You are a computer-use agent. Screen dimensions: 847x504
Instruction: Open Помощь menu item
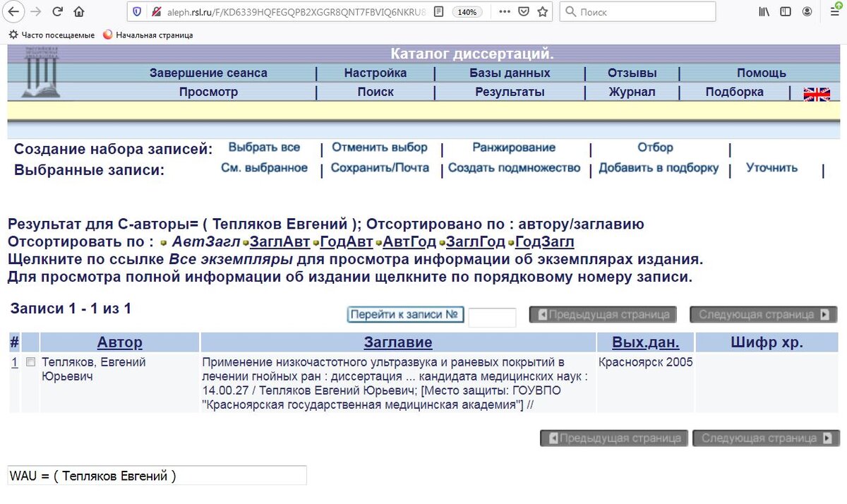coord(762,73)
